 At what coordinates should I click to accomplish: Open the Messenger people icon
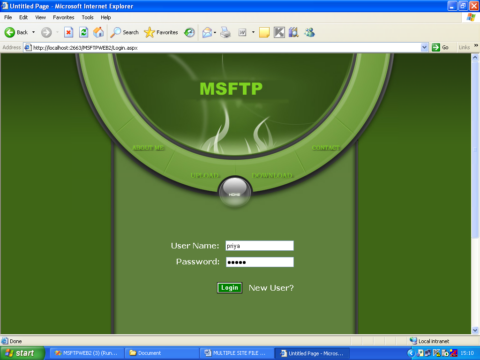point(309,32)
